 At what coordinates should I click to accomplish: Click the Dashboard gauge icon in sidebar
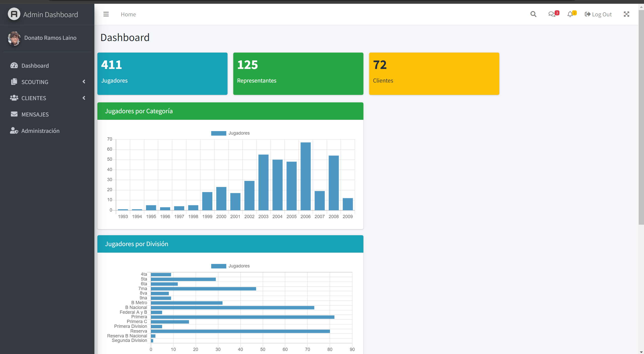(x=14, y=65)
